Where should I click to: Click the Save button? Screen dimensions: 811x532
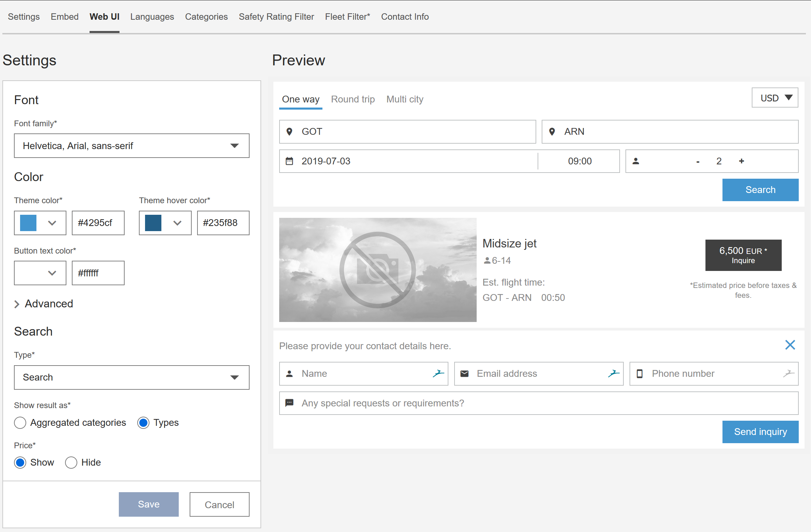click(x=148, y=504)
